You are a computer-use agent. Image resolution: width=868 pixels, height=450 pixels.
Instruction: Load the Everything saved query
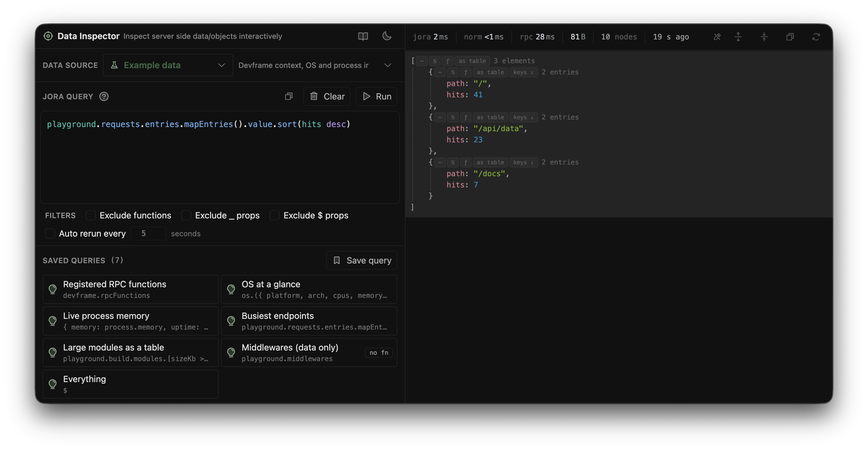click(x=130, y=384)
